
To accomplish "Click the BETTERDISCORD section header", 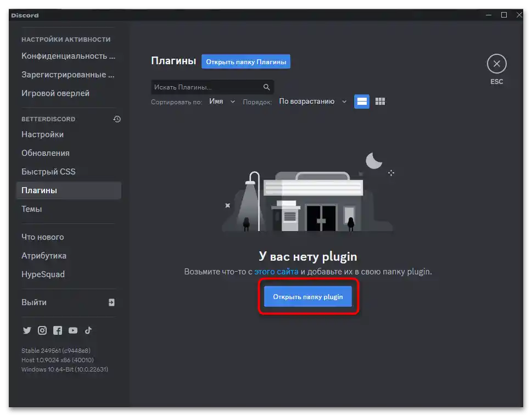I will 48,119.
